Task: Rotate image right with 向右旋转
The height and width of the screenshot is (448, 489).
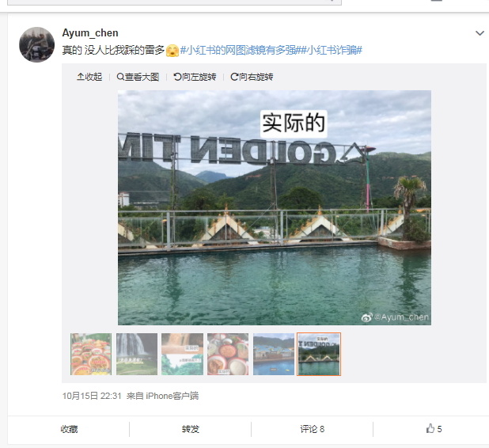Action: click(252, 77)
